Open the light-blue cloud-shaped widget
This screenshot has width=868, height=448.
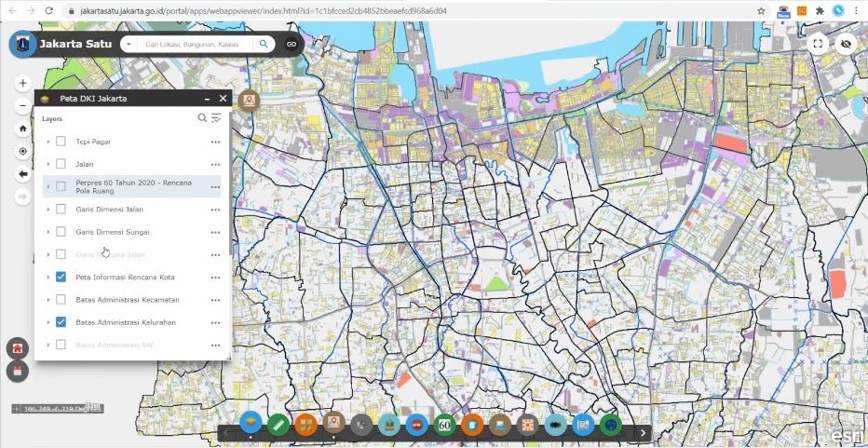pyautogui.click(x=555, y=425)
